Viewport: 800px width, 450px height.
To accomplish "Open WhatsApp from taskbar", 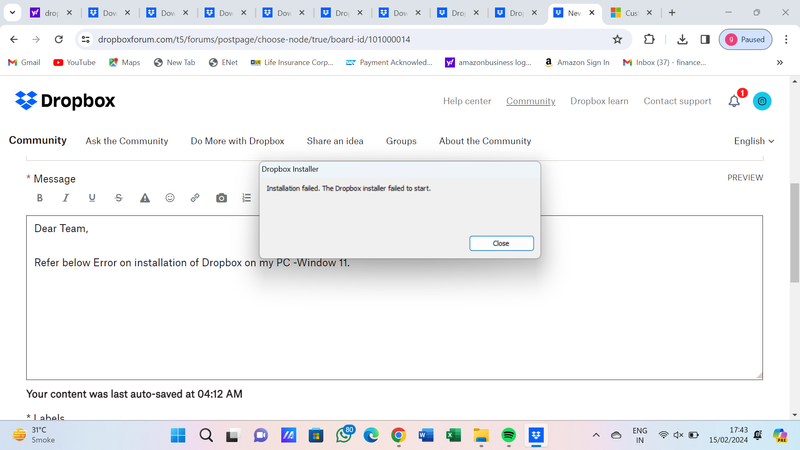I will pos(344,435).
